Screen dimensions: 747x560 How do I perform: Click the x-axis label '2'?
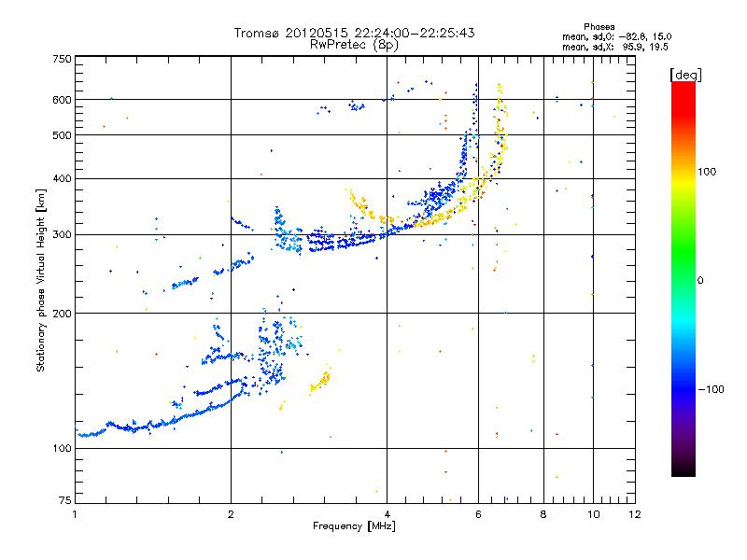click(231, 514)
